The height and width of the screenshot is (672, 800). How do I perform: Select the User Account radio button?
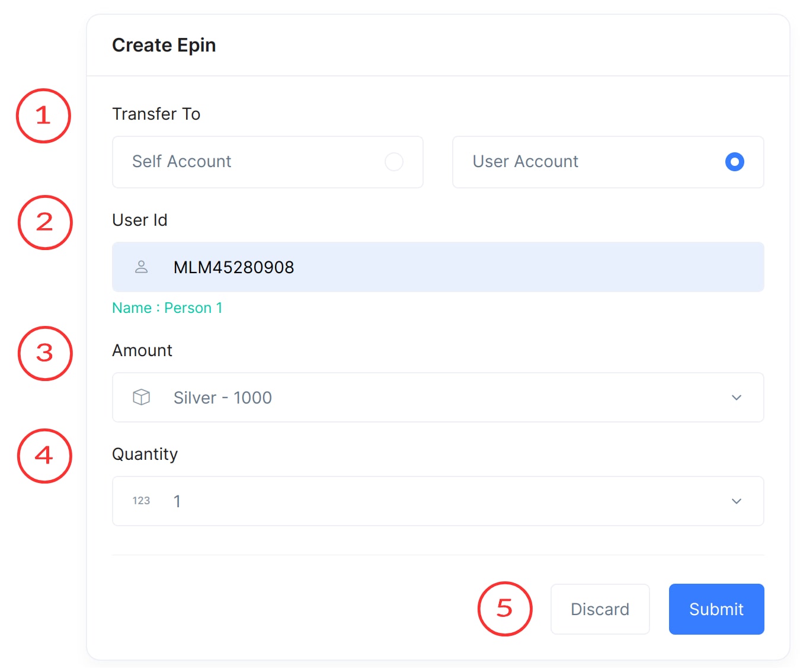point(734,162)
